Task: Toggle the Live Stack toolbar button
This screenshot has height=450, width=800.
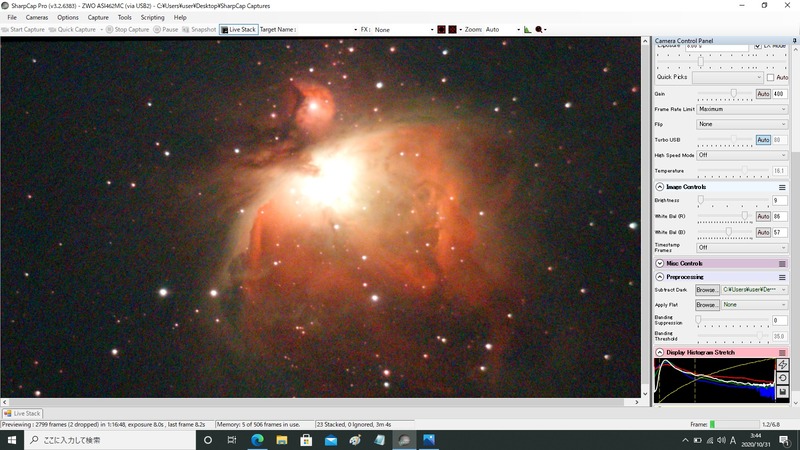Action: click(x=238, y=30)
